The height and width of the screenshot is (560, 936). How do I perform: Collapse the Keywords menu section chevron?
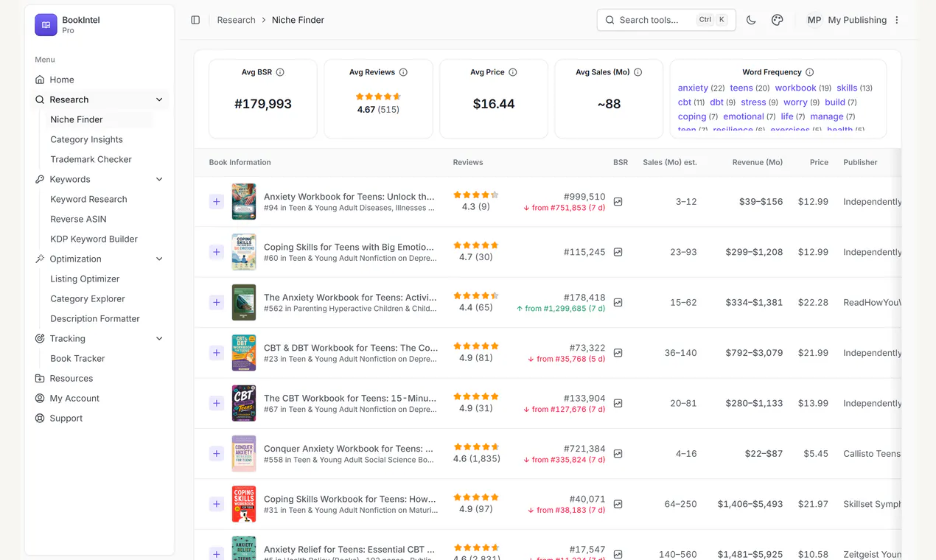[x=159, y=179]
